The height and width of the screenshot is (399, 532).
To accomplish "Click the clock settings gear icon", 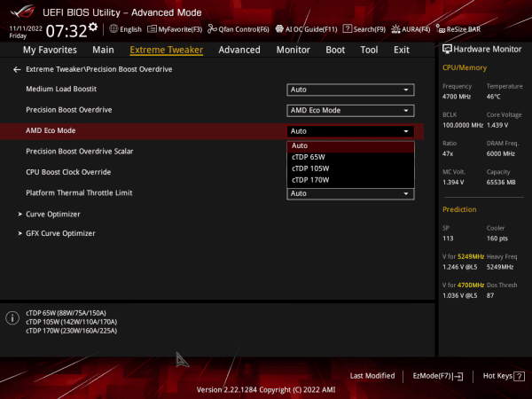I will (x=92, y=28).
